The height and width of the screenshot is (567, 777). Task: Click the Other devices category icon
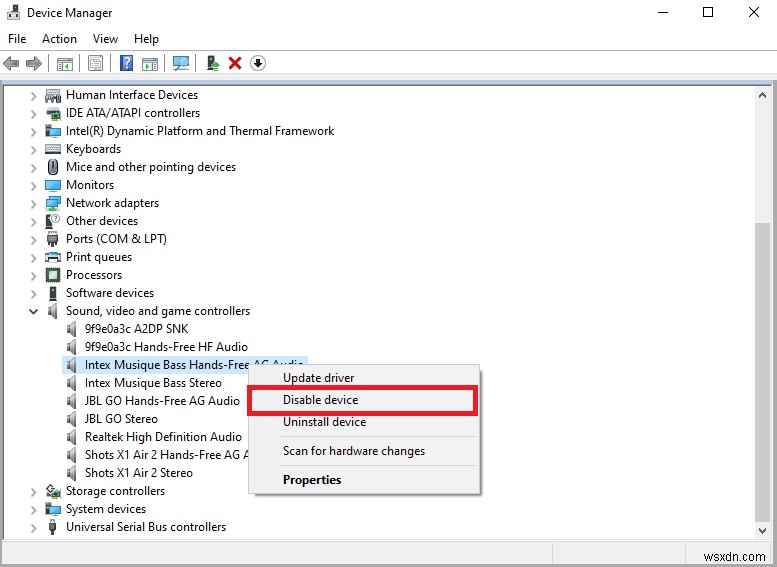(53, 221)
